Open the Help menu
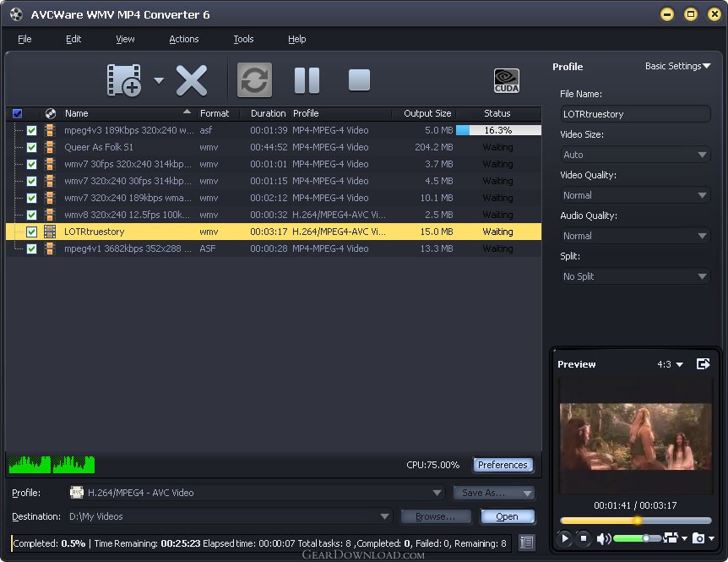This screenshot has height=562, width=728. (296, 39)
